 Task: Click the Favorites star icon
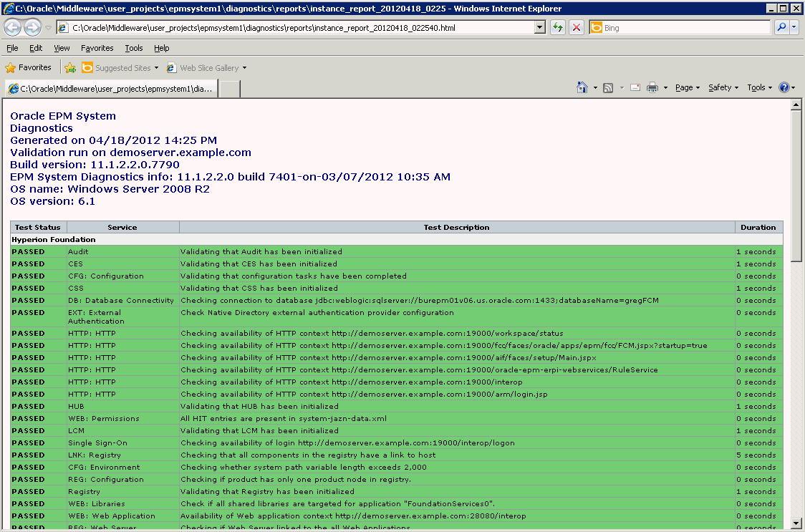(10, 67)
